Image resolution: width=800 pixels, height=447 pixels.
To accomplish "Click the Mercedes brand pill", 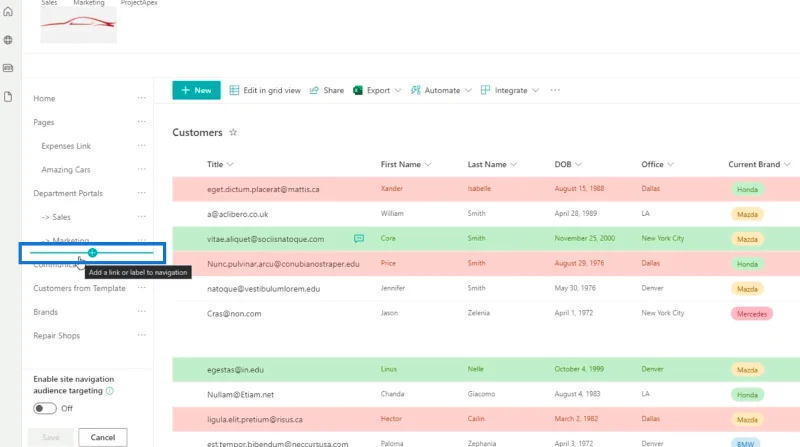I will (x=752, y=314).
